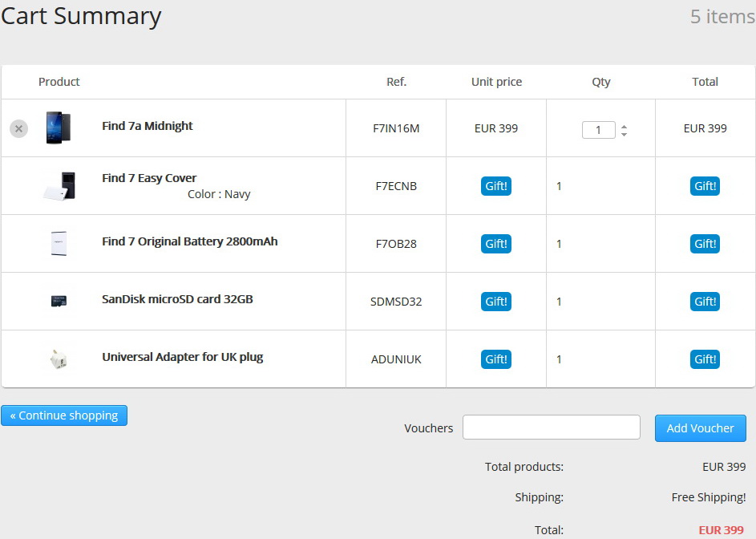
Task: Open the Find 7 Easy Cover product link
Action: pos(149,178)
